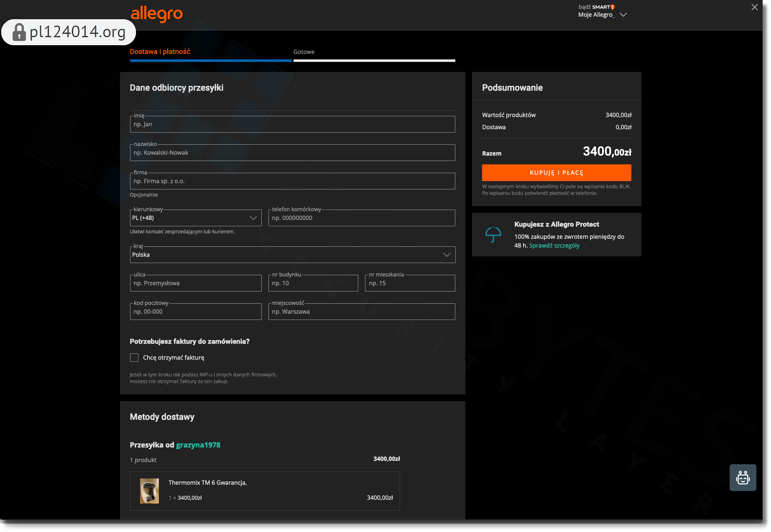Focus the 'nr budynku' input field
Viewport: 771px width, 532px height.
[x=313, y=283]
